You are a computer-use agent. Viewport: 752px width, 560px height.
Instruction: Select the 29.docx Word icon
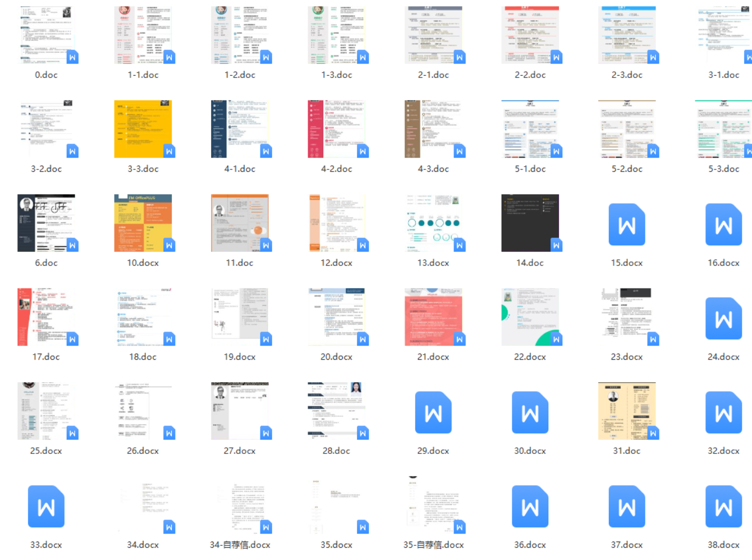[x=433, y=413]
